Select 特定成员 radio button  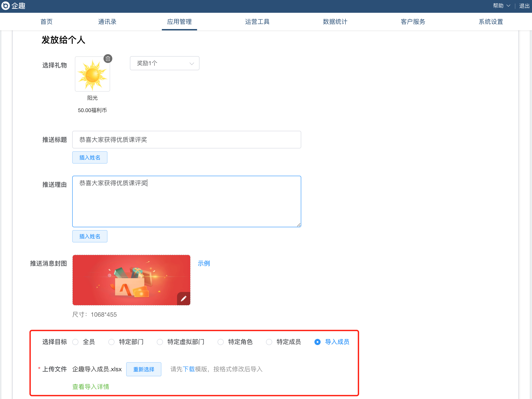point(269,342)
